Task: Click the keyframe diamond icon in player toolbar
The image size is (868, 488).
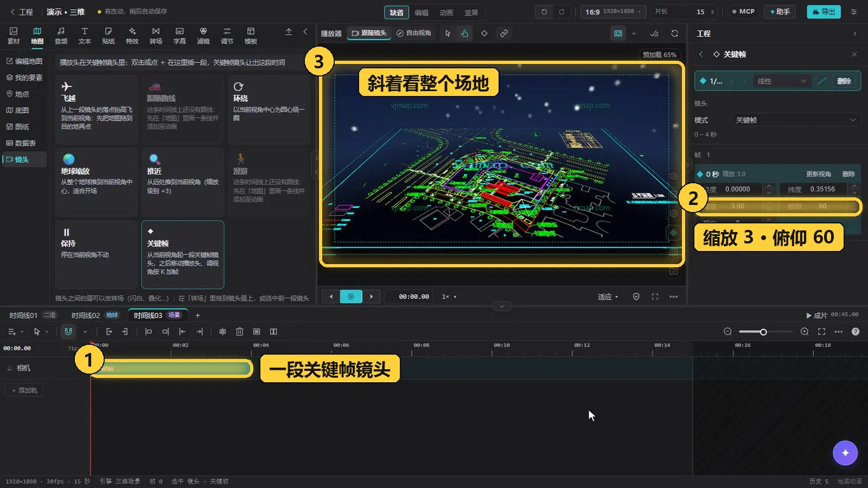Action: [484, 34]
